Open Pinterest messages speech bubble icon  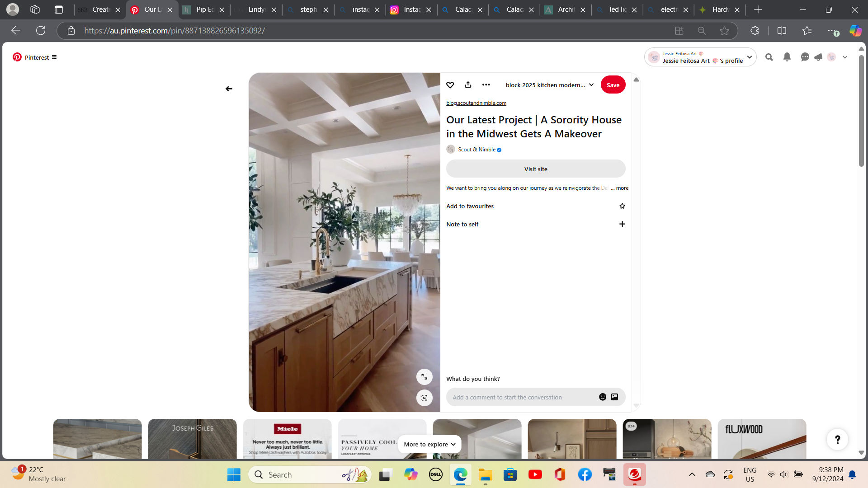(805, 57)
